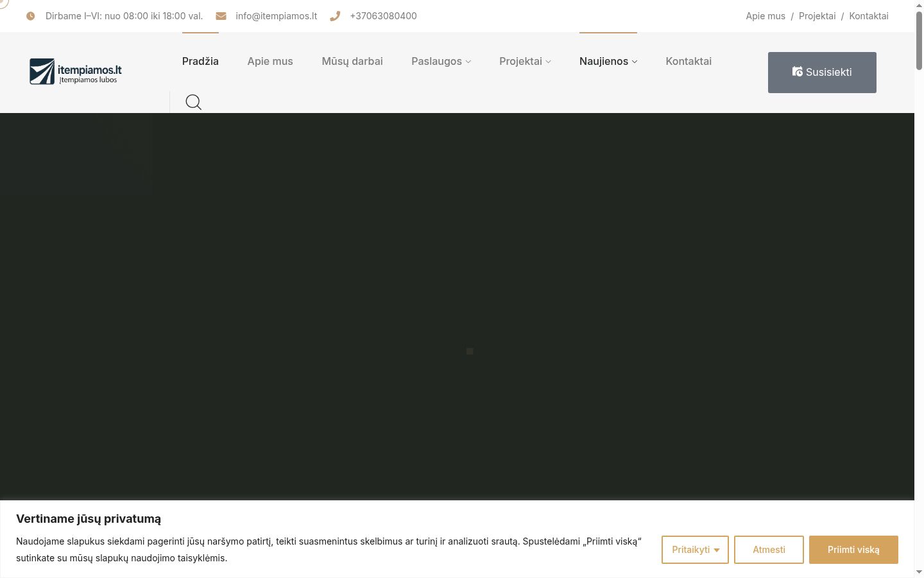The width and height of the screenshot is (924, 578).
Task: Expand the Paslaugos dropdown chevron
Action: click(x=468, y=62)
